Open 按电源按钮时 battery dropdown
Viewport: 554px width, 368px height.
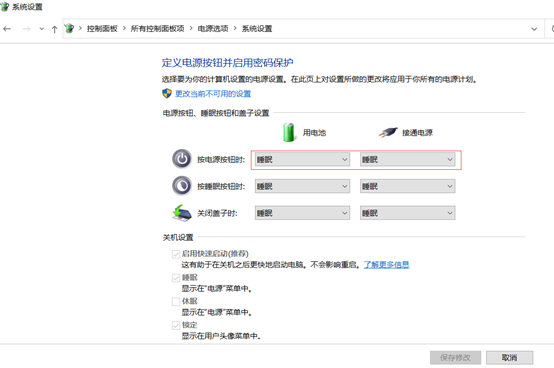click(302, 160)
